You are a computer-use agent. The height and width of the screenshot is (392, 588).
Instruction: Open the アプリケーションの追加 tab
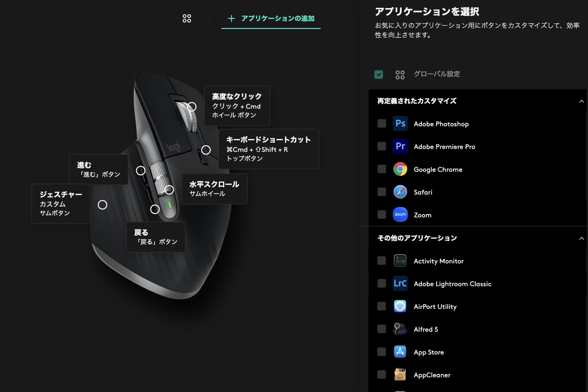tap(271, 18)
